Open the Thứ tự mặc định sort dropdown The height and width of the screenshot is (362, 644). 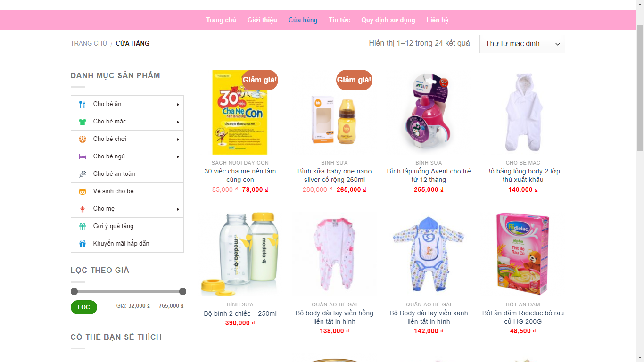click(522, 44)
